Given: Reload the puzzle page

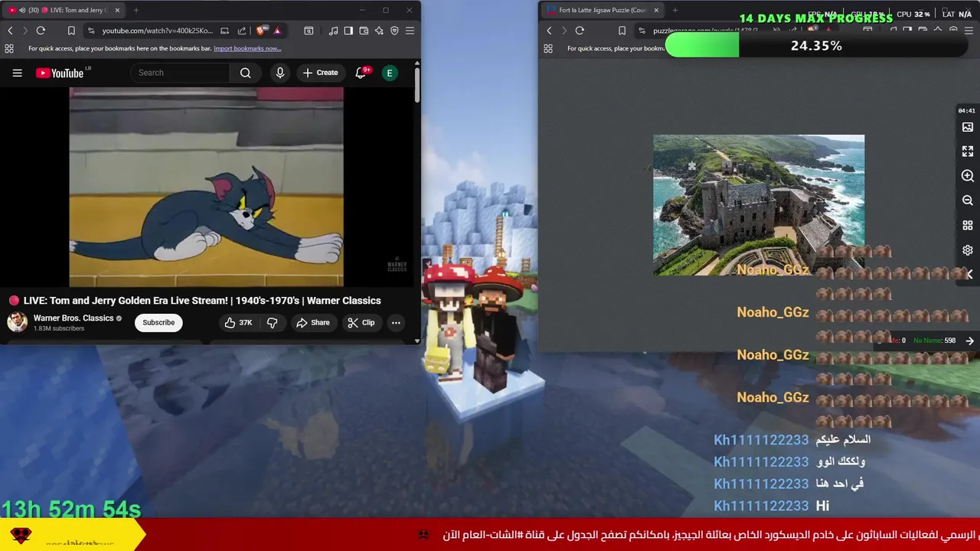Looking at the screenshot, I should click(580, 31).
